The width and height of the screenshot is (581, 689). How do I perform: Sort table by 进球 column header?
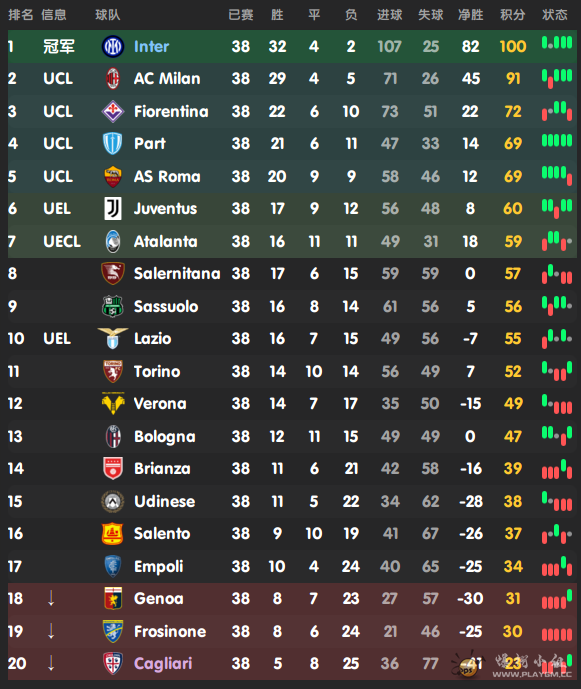tap(389, 15)
